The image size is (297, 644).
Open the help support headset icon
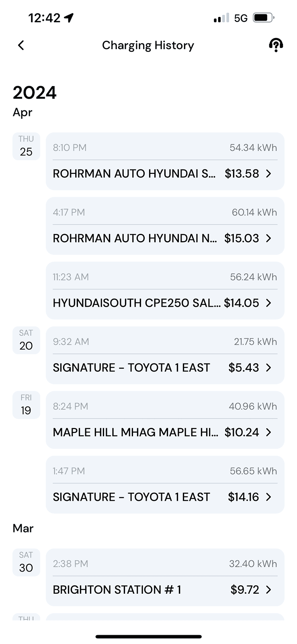click(x=276, y=45)
